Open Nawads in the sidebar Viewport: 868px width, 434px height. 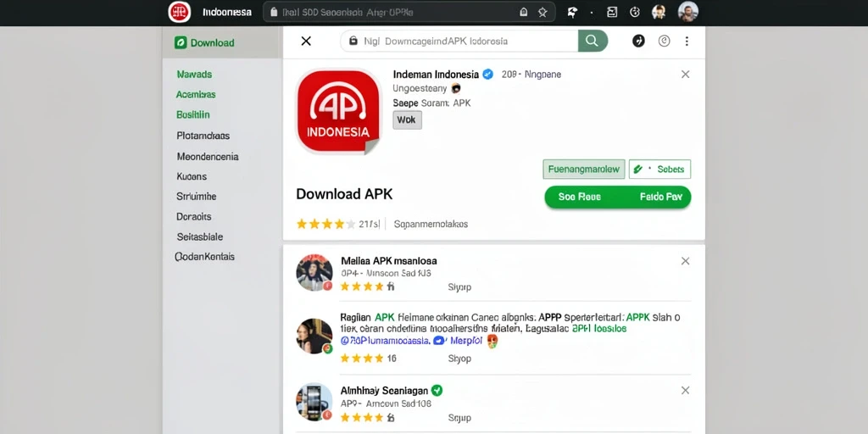coord(194,75)
